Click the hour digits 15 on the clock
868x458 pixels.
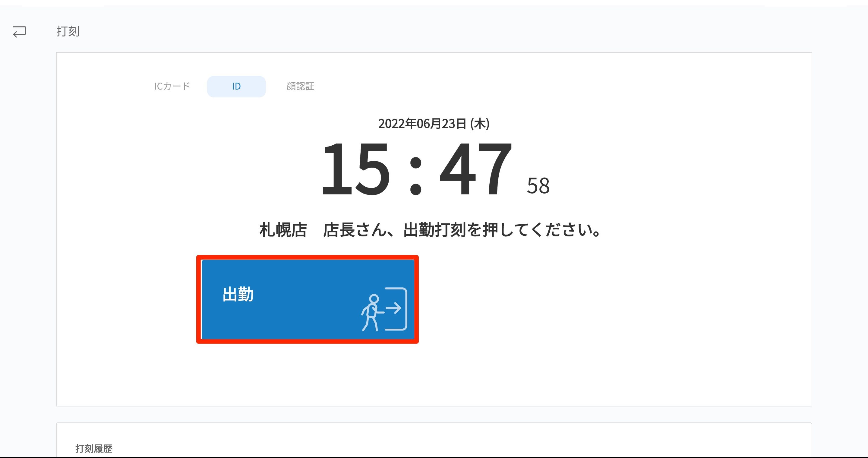click(356, 169)
